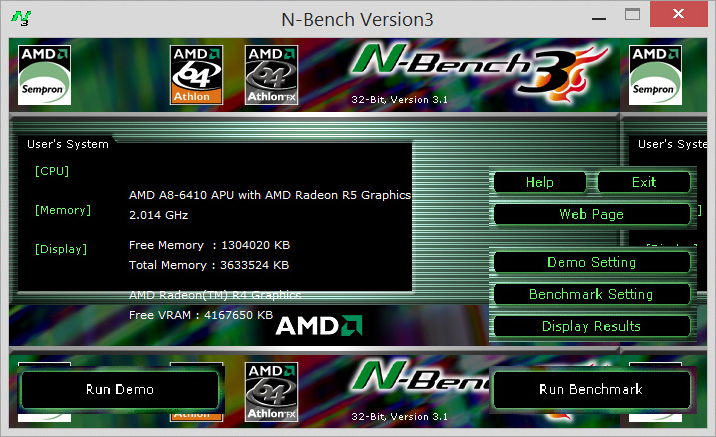Click the AMD Athlon 64 FX logo in the bottom banner
716x437 pixels.
click(271, 391)
